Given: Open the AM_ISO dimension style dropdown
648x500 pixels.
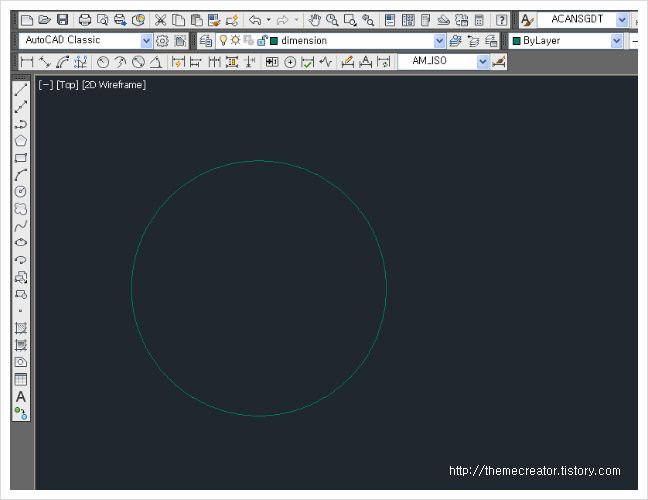Looking at the screenshot, I should tap(483, 62).
